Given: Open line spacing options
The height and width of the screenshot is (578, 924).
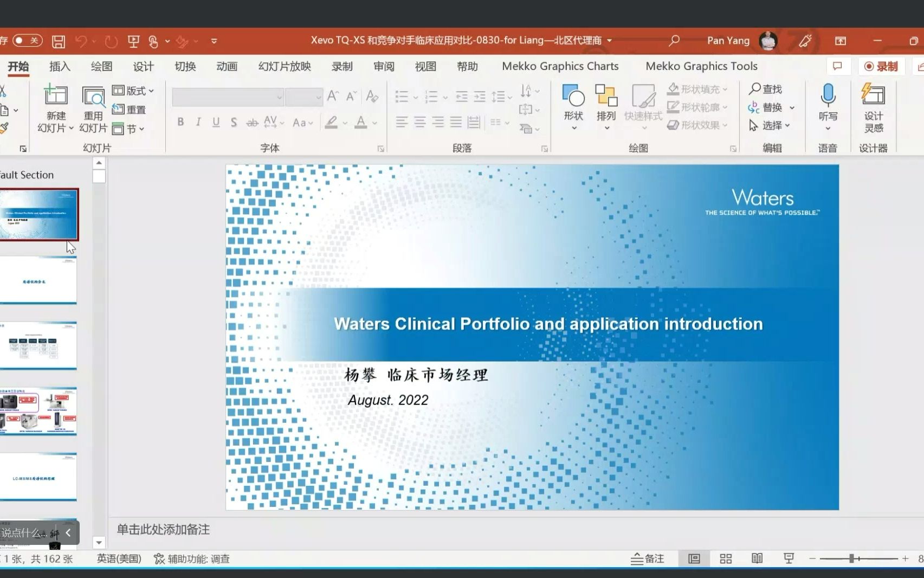Looking at the screenshot, I should (501, 97).
